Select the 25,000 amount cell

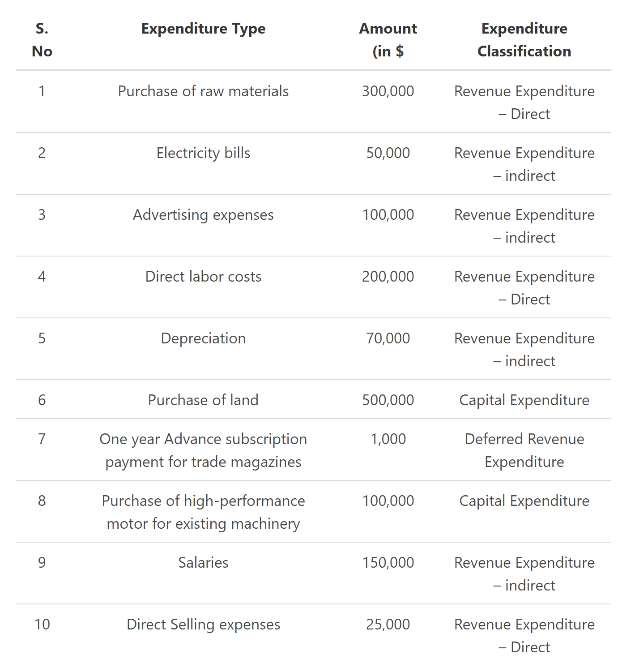point(388,625)
